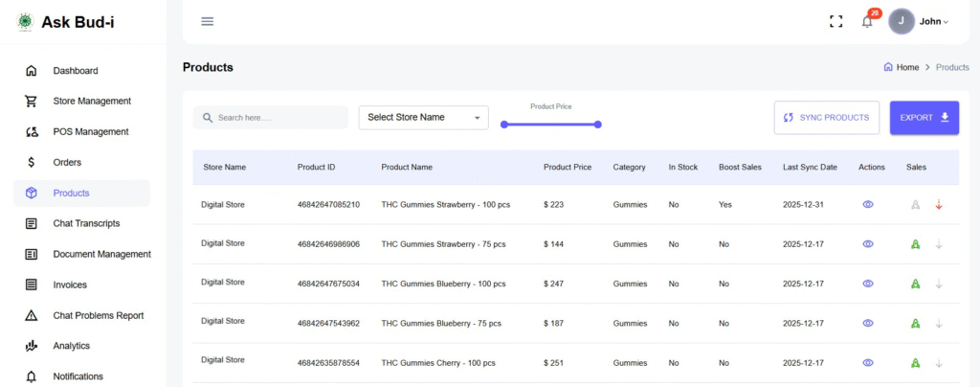Open the notifications bell
This screenshot has height=387, width=980.
pos(867,21)
